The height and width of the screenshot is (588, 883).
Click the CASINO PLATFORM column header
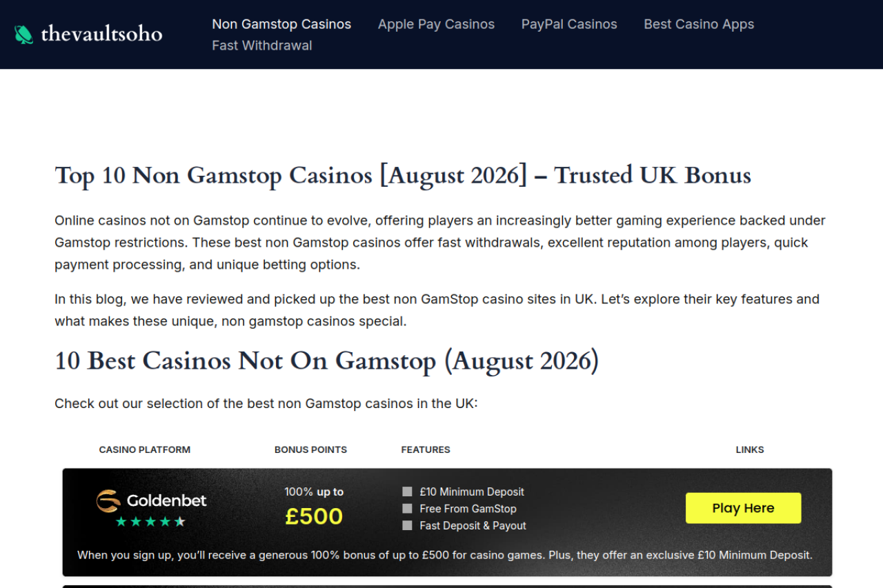pyautogui.click(x=145, y=449)
